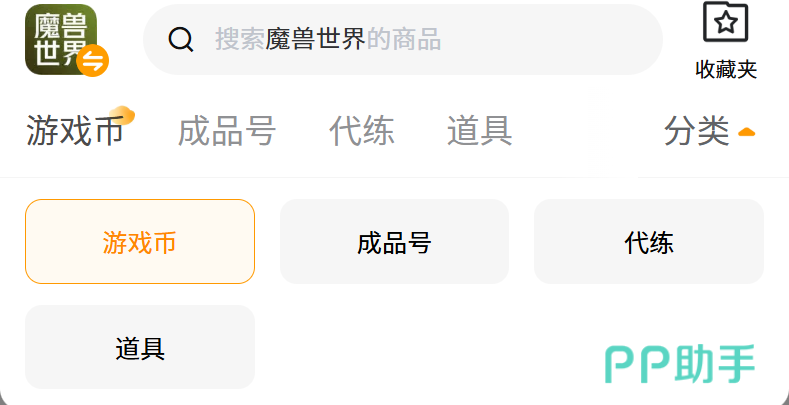Choose the 代练 category chip
The width and height of the screenshot is (789, 405).
(649, 242)
